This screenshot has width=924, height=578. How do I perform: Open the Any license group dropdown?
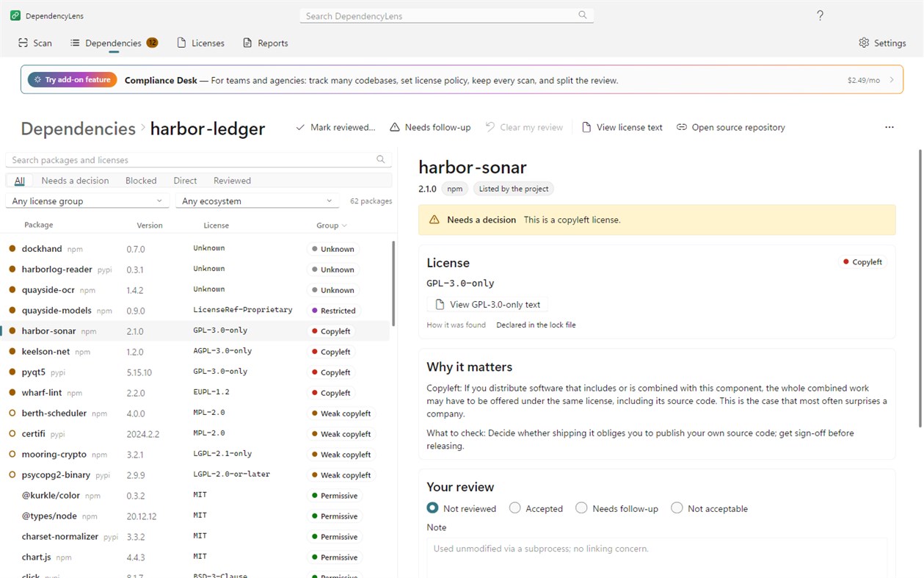click(x=87, y=201)
